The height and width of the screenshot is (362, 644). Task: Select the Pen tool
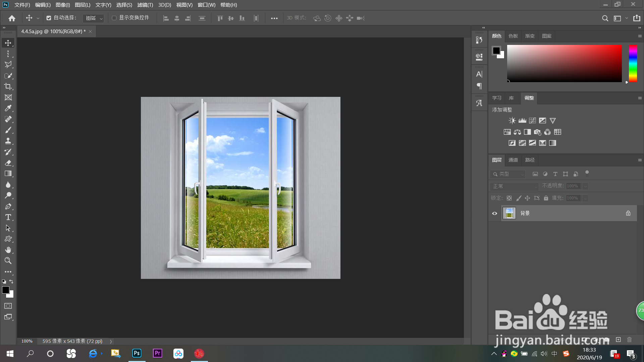click(x=8, y=206)
